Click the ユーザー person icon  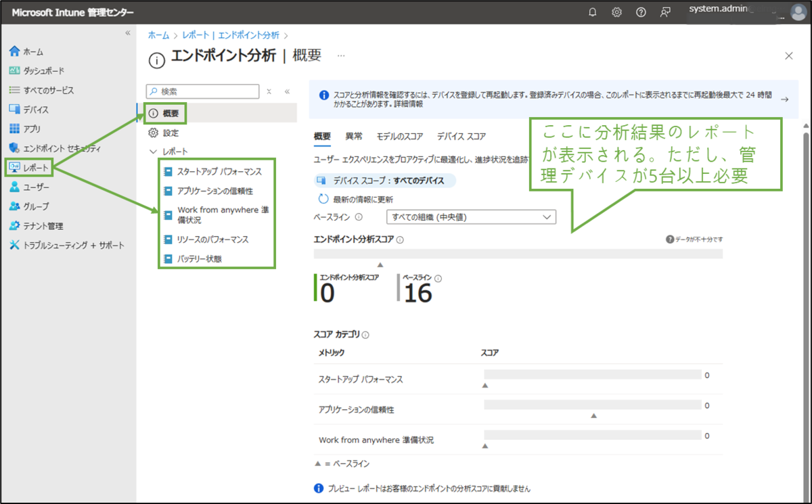[15, 187]
